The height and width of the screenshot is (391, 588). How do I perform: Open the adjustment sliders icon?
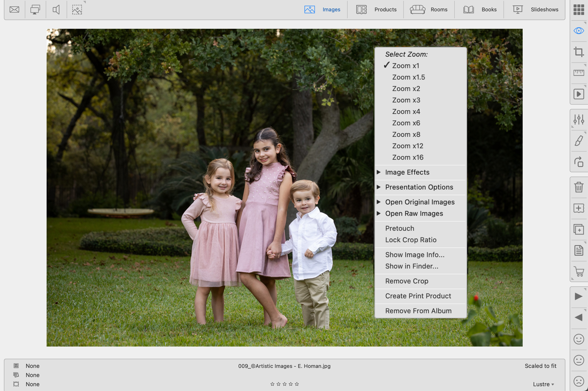click(x=579, y=119)
